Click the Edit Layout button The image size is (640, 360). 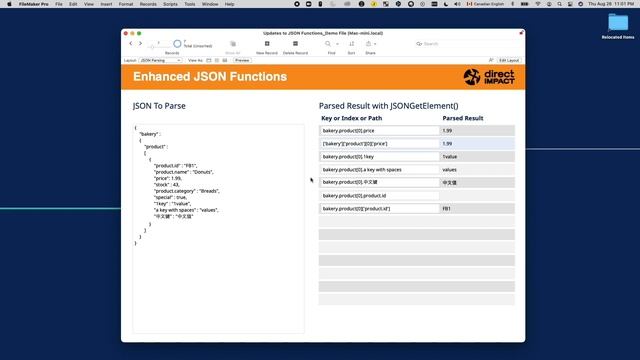click(x=509, y=60)
